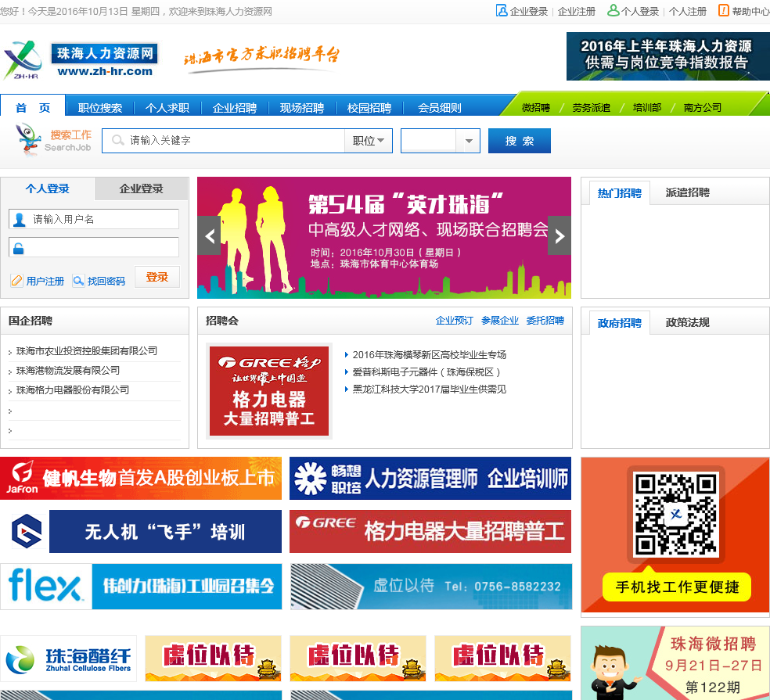This screenshot has height=700, width=770.
Task: Open 爱普科斯电子元器件 job fair item
Action: point(426,372)
